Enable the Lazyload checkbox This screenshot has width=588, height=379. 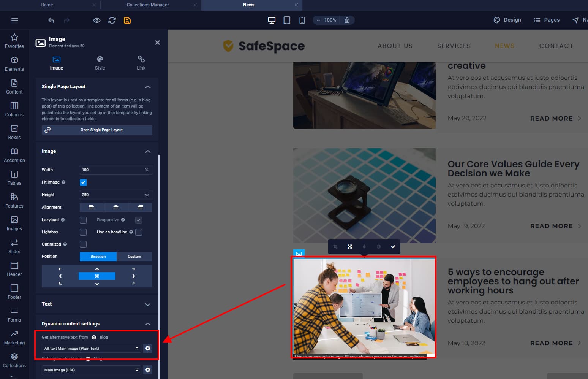[83, 220]
